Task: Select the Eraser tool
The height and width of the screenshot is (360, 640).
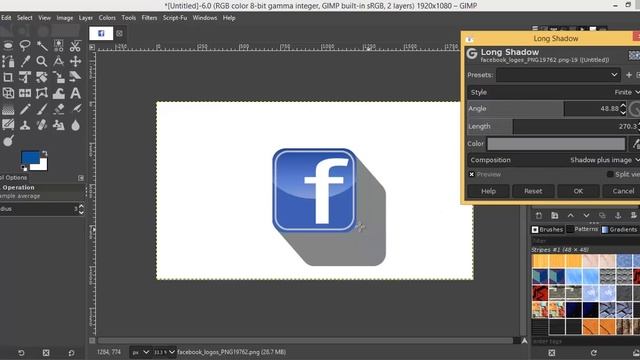Action: click(58, 109)
